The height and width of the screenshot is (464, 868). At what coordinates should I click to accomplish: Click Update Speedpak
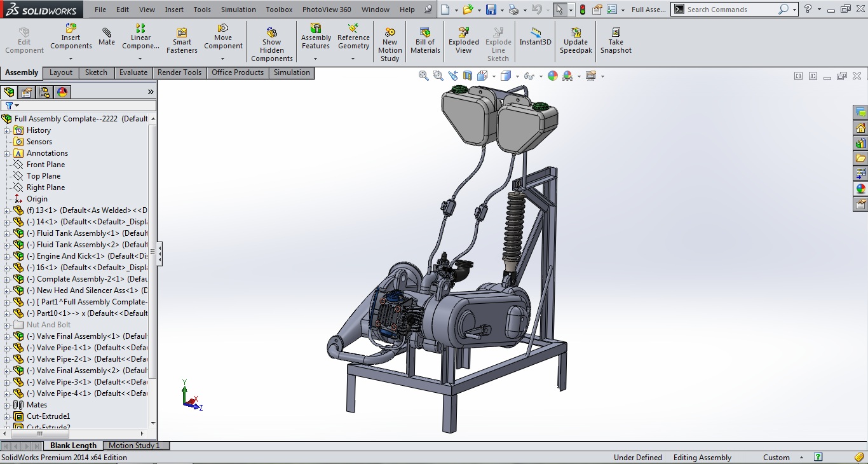coord(576,41)
